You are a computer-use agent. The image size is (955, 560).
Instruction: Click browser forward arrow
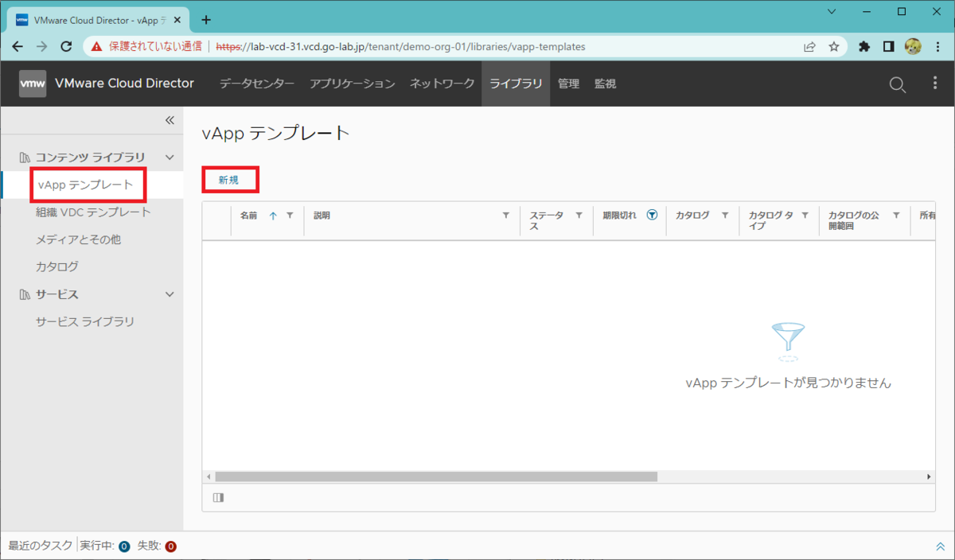42,47
